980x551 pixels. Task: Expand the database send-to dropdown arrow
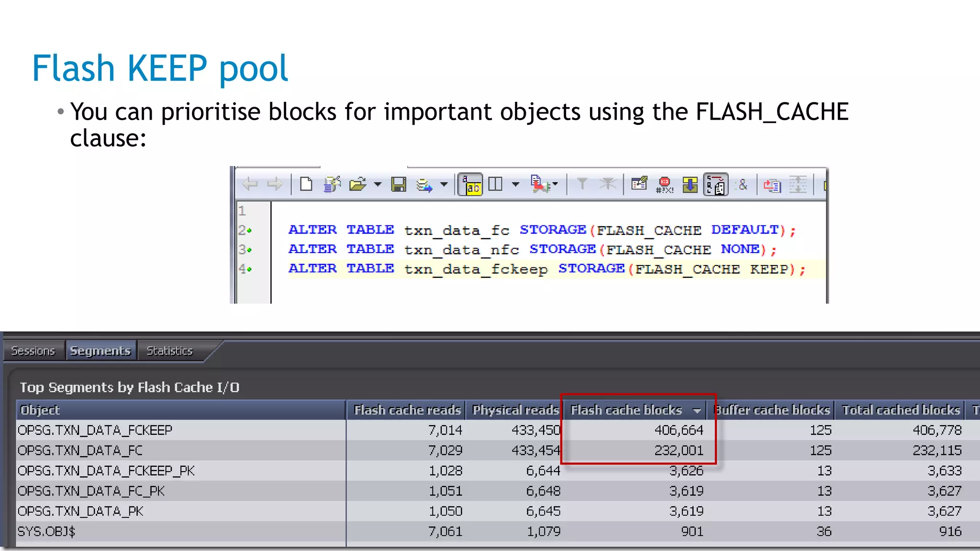pyautogui.click(x=444, y=184)
